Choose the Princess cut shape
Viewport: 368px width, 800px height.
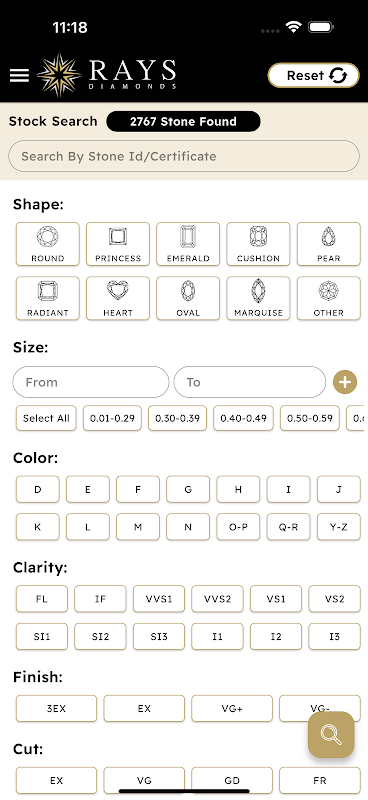point(118,244)
